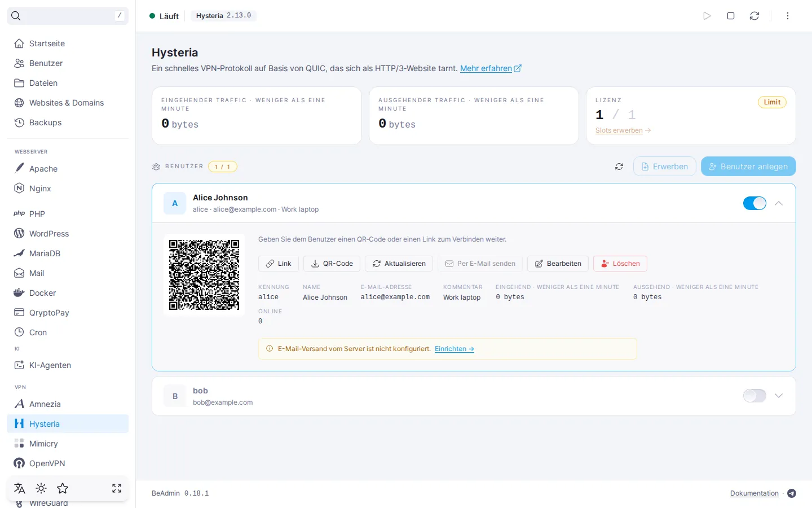Click Slots erwerben link
Viewport: 812px width, 508px height.
pyautogui.click(x=623, y=130)
